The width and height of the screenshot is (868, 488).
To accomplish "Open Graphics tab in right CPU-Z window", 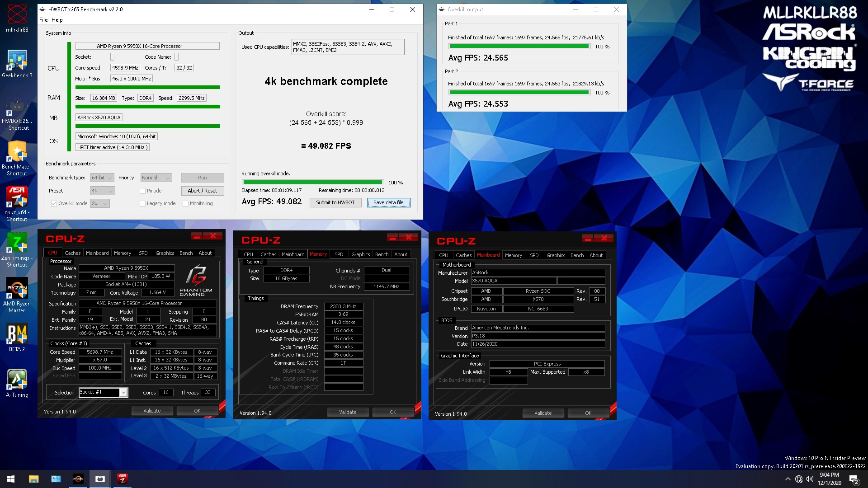I will (x=556, y=255).
